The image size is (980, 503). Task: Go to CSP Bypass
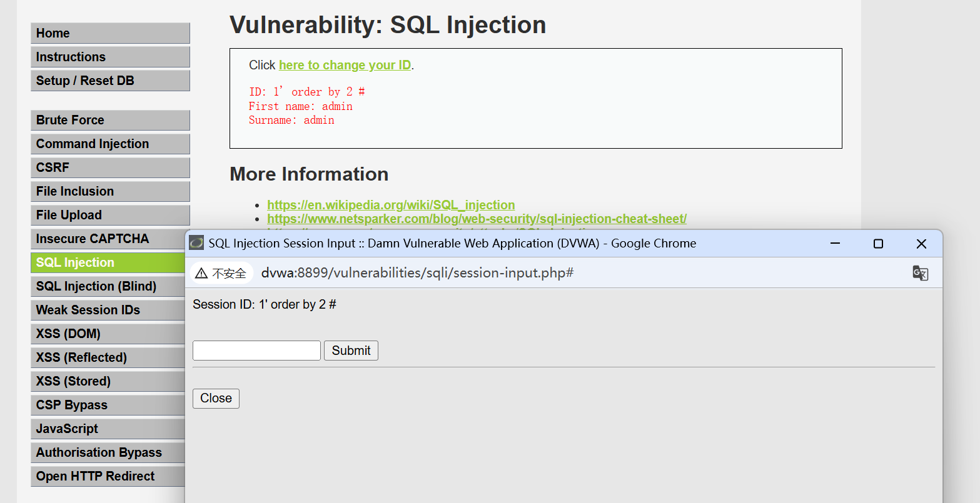(108, 405)
